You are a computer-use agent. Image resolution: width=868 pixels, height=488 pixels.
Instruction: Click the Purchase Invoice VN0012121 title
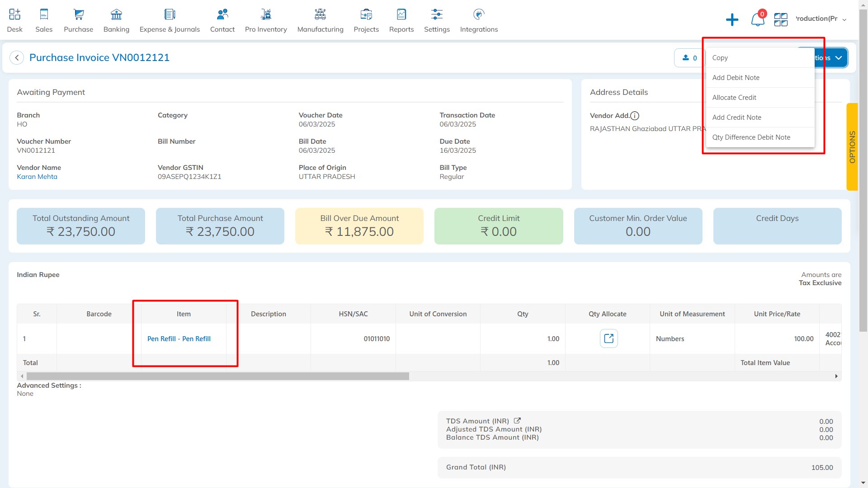point(99,58)
